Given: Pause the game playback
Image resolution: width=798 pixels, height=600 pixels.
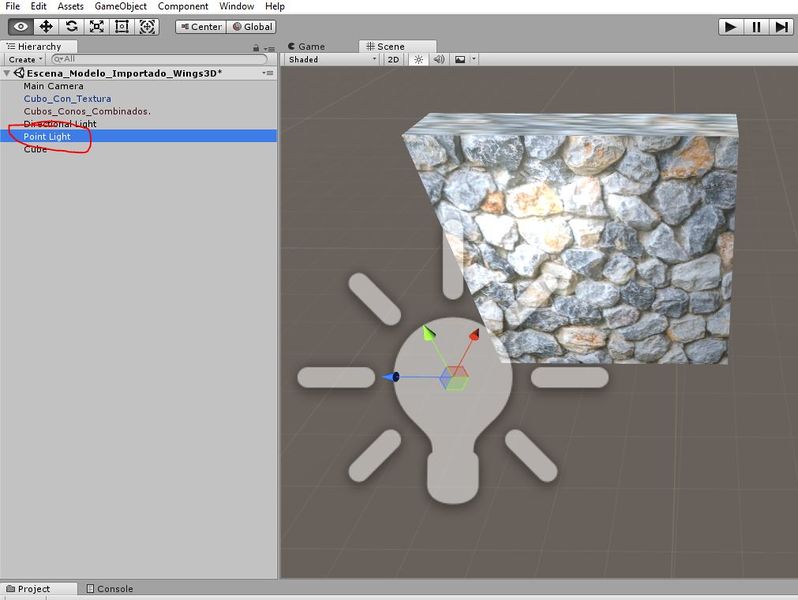Looking at the screenshot, I should tap(756, 27).
